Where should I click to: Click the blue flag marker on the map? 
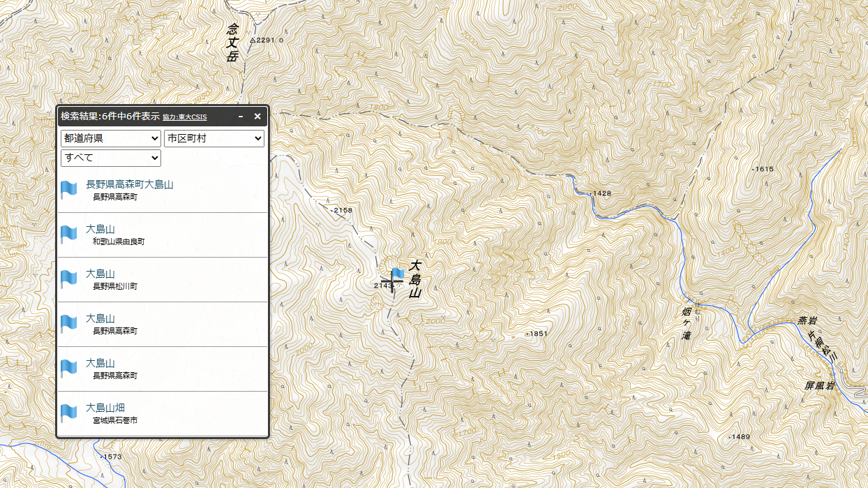coord(398,274)
